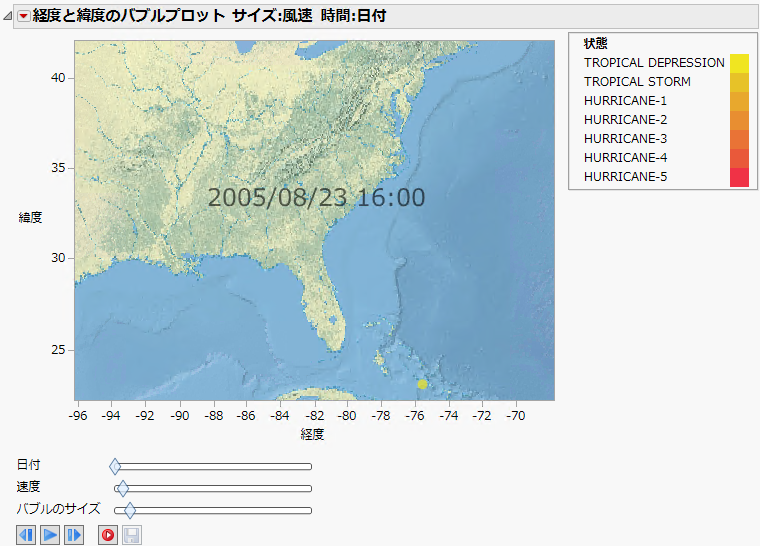Collapse the bubble plot outline disclosure triangle
760x546 pixels.
pos(7,16)
